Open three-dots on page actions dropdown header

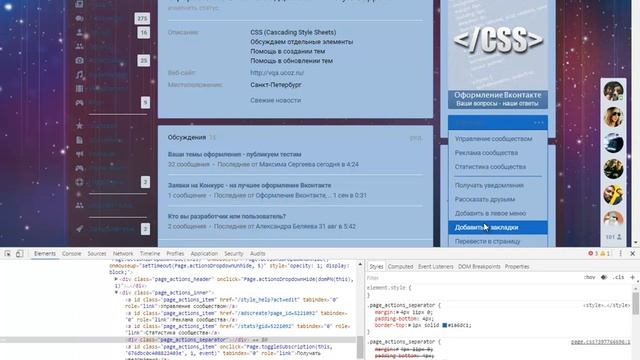(538, 122)
